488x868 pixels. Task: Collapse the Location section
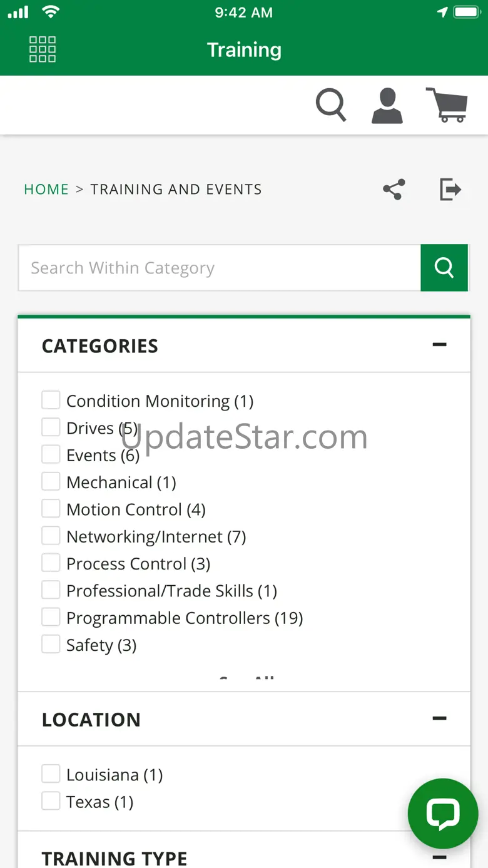pyautogui.click(x=440, y=718)
